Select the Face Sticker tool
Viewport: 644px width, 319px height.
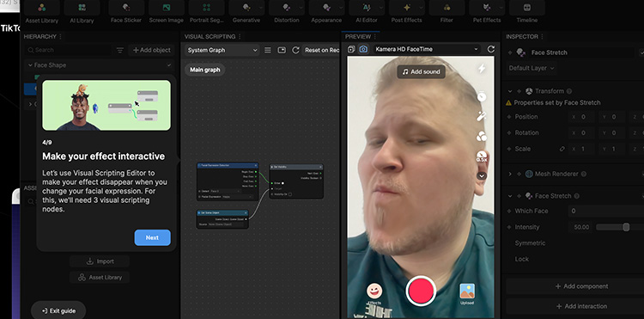[126, 13]
